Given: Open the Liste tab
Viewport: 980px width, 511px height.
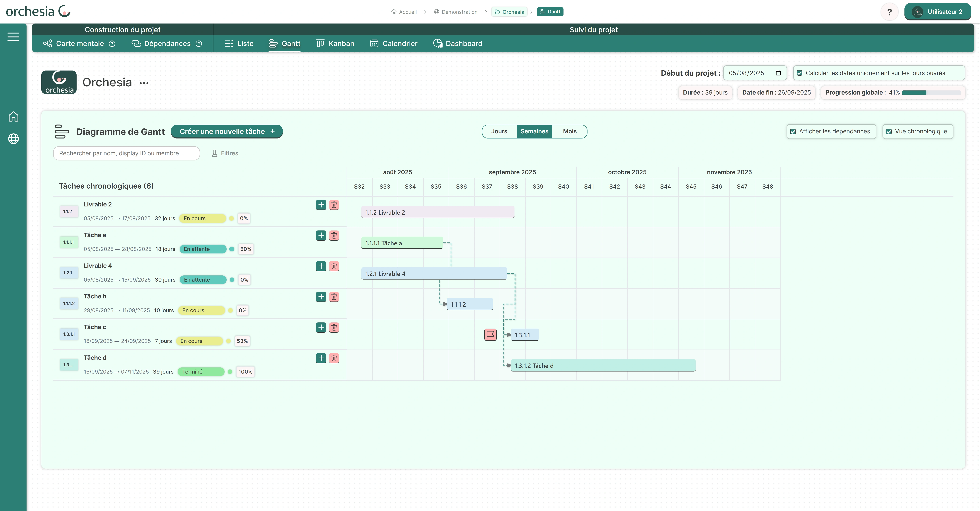Looking at the screenshot, I should tap(239, 43).
